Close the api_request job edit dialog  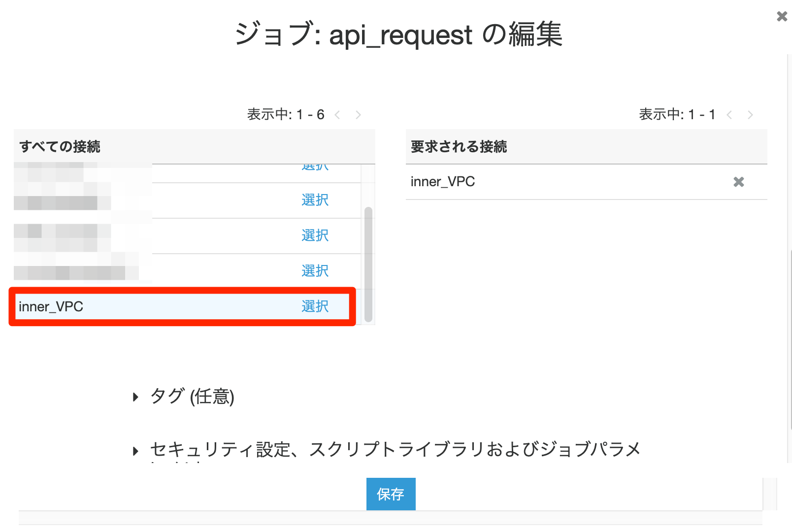coord(782,17)
